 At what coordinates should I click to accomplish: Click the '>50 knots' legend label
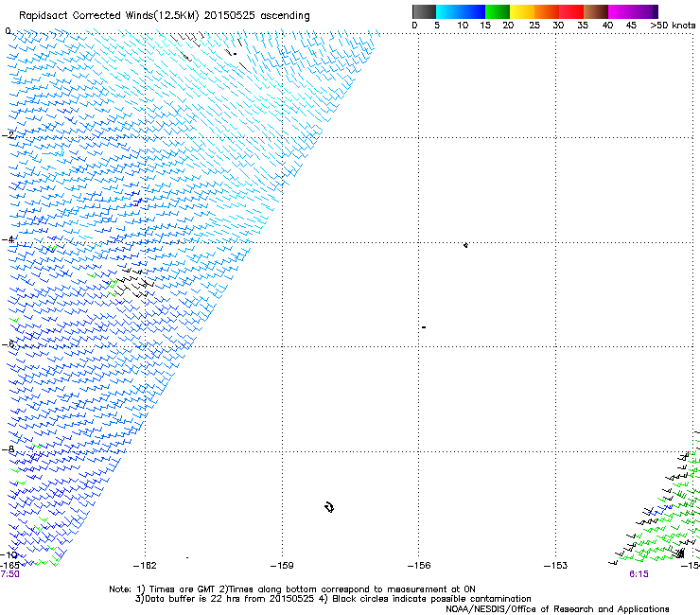673,26
